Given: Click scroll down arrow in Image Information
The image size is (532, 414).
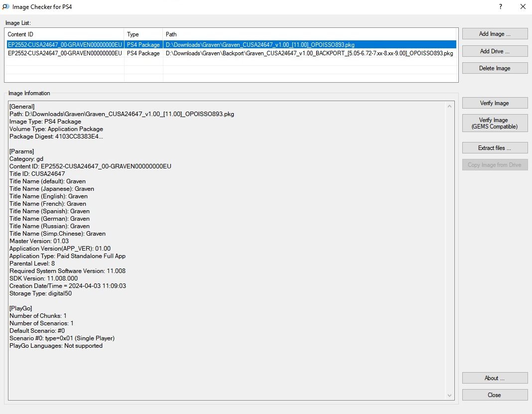Looking at the screenshot, I should click(x=450, y=396).
